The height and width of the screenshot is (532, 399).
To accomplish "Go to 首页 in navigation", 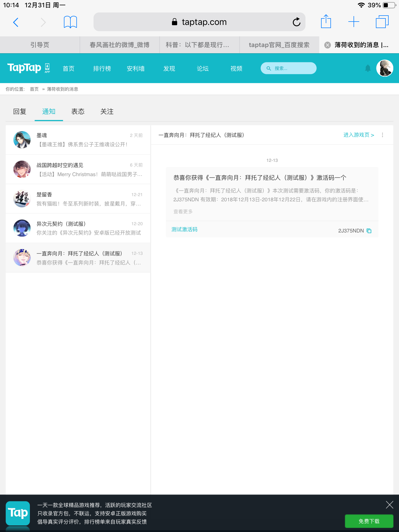I will pyautogui.click(x=69, y=69).
